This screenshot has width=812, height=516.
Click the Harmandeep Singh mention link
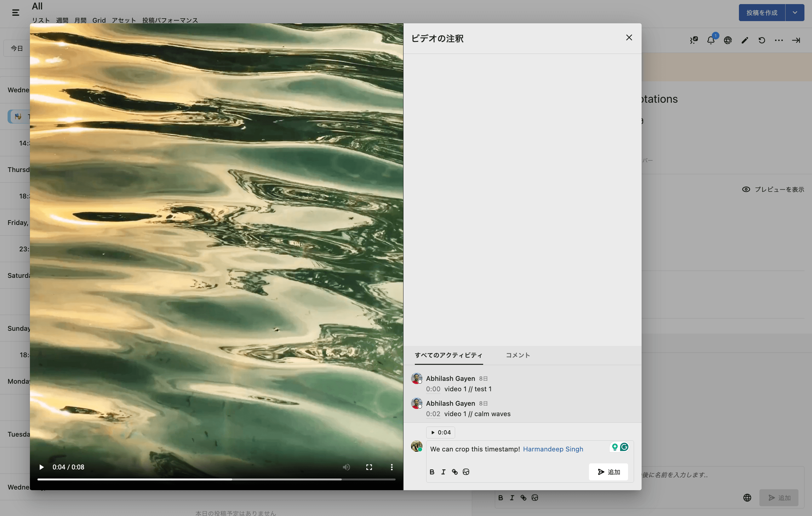pos(553,449)
